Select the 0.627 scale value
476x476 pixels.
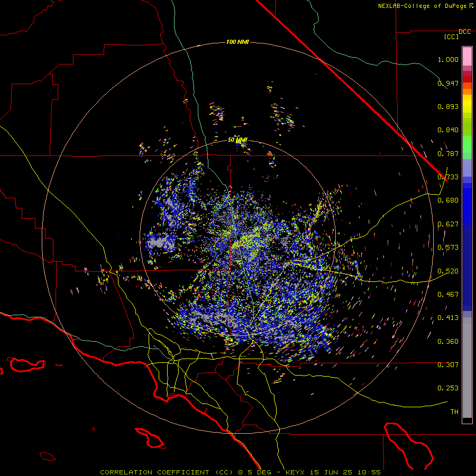point(448,224)
